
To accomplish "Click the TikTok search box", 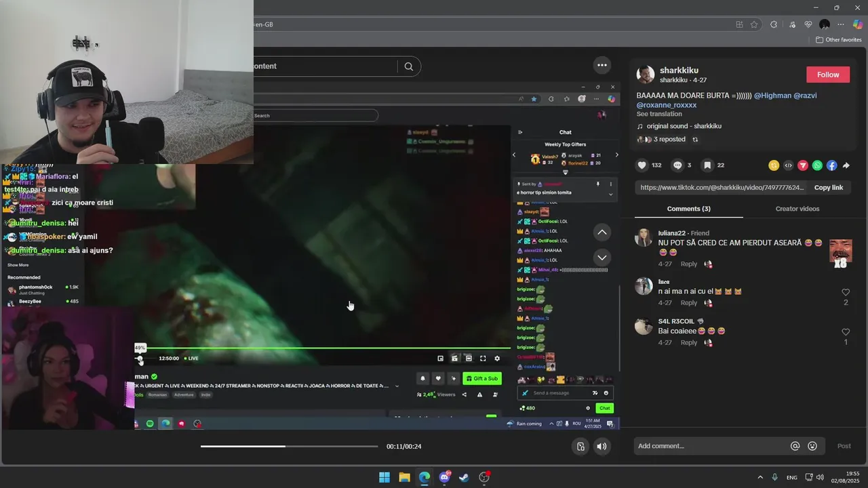I will pyautogui.click(x=325, y=66).
